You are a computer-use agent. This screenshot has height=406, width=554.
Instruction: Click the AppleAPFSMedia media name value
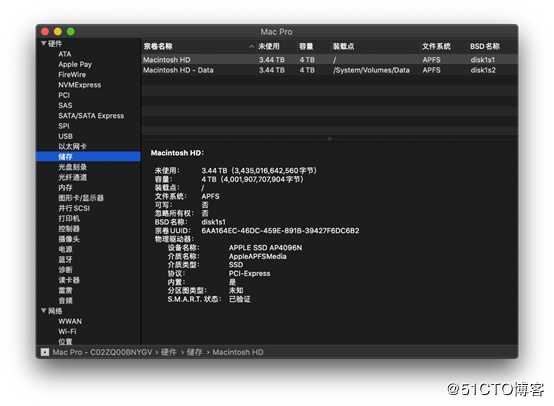[x=258, y=256]
